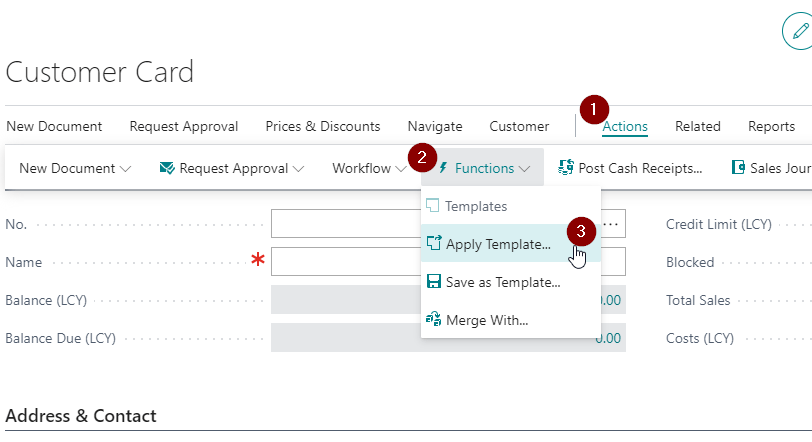
Task: Select Merge With from Functions menu
Action: [486, 320]
